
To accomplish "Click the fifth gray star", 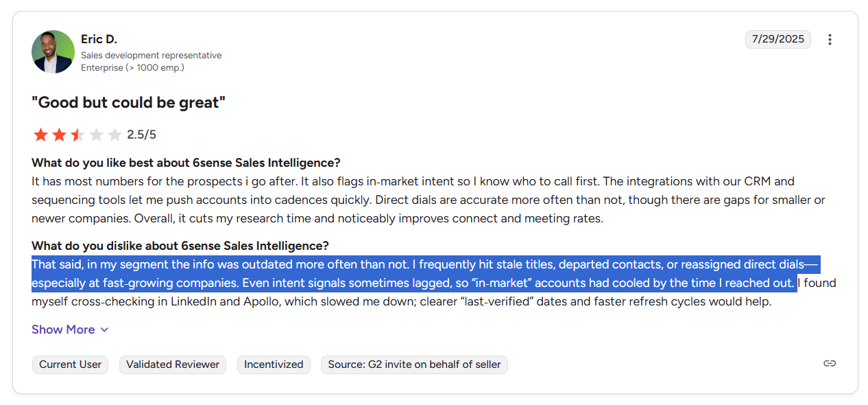I will coord(114,135).
